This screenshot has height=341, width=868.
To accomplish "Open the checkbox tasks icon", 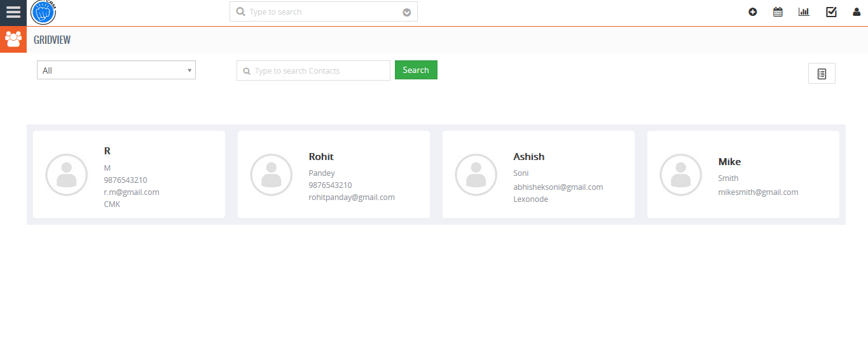I will (x=831, y=11).
